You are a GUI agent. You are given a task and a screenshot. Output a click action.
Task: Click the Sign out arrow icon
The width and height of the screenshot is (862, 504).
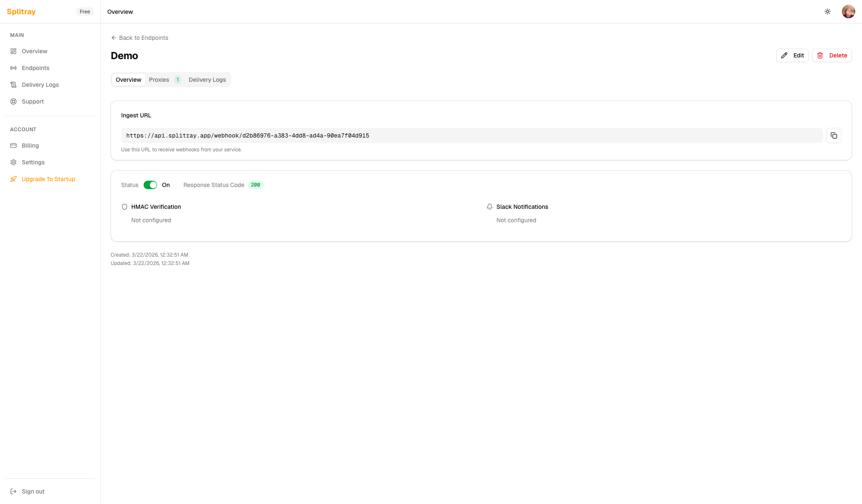click(13, 491)
